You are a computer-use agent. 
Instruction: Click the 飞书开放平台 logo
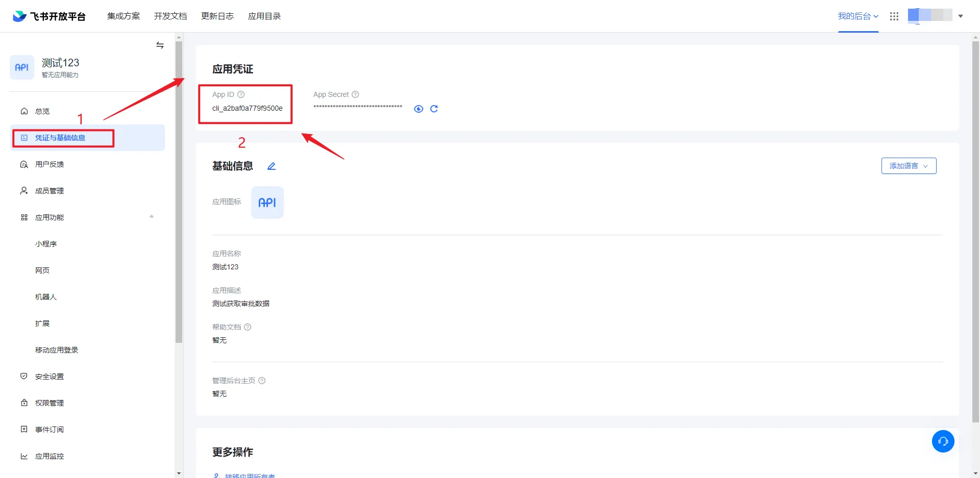point(49,16)
